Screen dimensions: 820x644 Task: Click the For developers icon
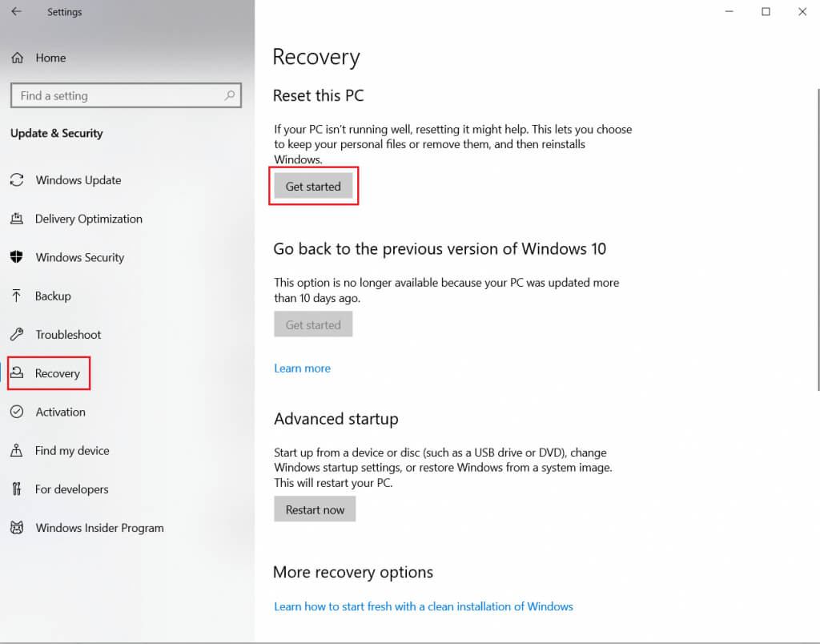[17, 489]
